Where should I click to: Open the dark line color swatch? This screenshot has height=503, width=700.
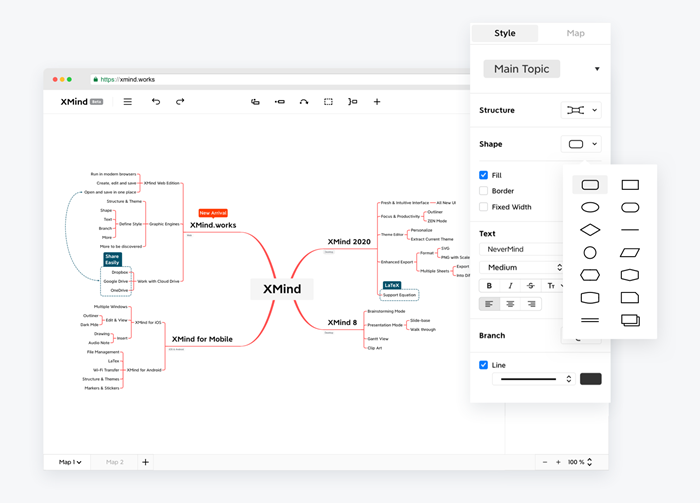pyautogui.click(x=591, y=379)
